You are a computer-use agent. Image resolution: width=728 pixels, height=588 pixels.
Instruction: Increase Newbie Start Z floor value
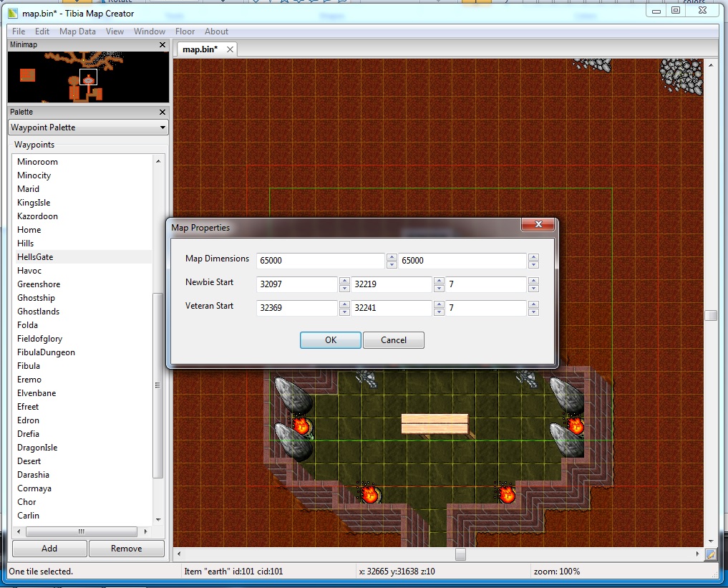[x=533, y=281]
